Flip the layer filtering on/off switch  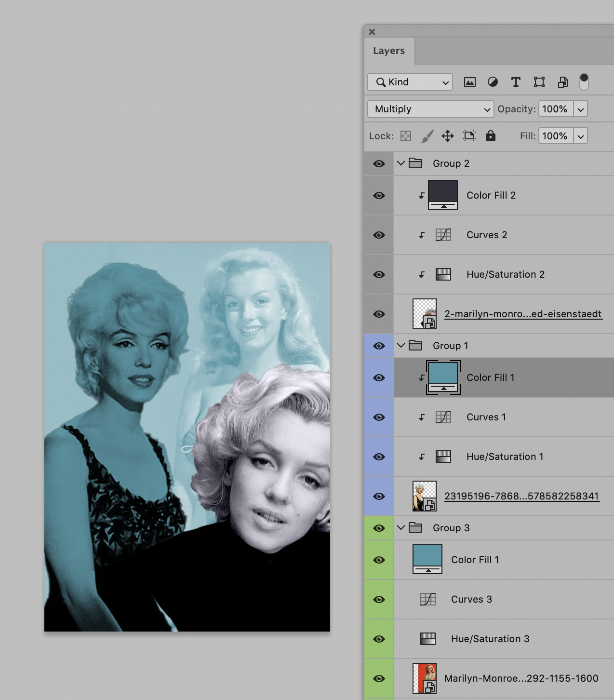[584, 82]
